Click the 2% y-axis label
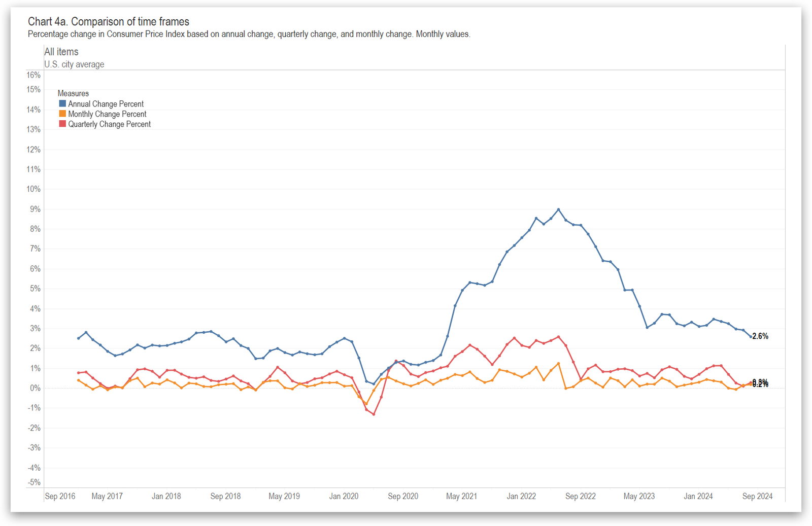 [x=36, y=348]
